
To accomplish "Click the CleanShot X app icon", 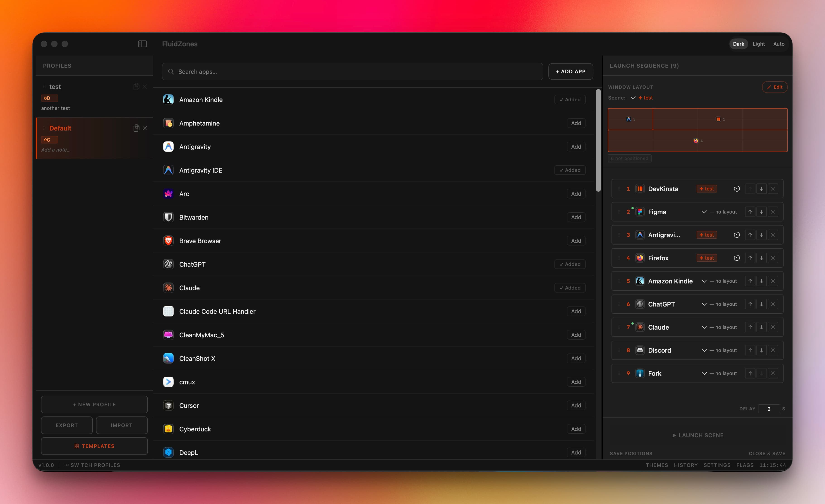I will click(168, 358).
